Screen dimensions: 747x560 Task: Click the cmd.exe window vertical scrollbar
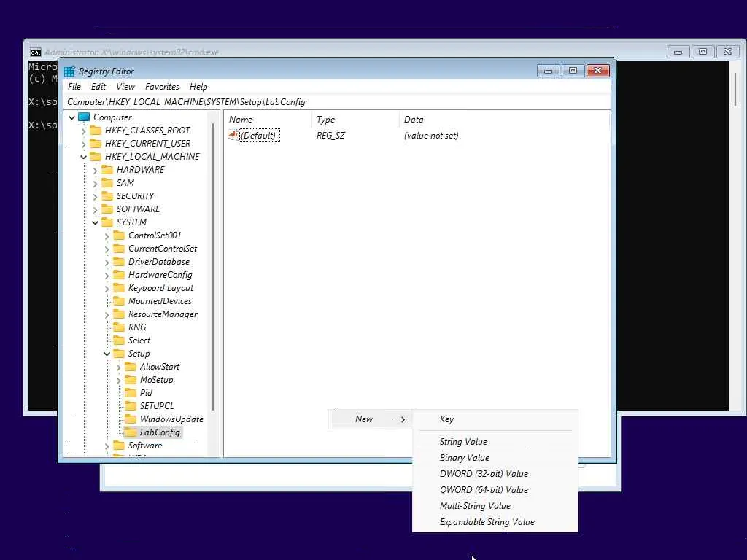tap(735, 89)
